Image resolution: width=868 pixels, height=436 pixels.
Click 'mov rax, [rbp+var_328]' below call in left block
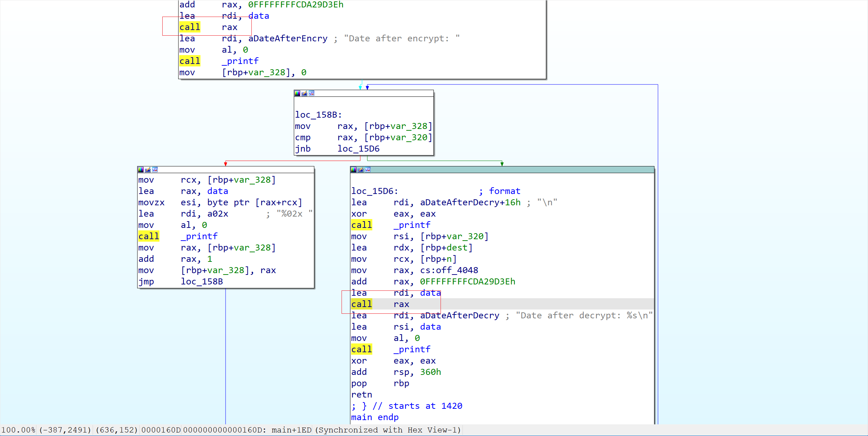(x=207, y=248)
